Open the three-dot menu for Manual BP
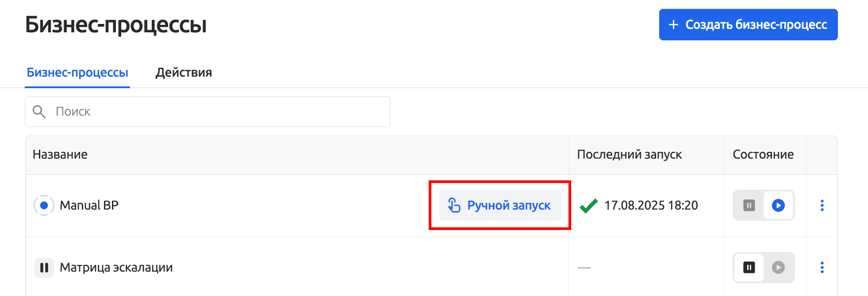 click(x=822, y=206)
